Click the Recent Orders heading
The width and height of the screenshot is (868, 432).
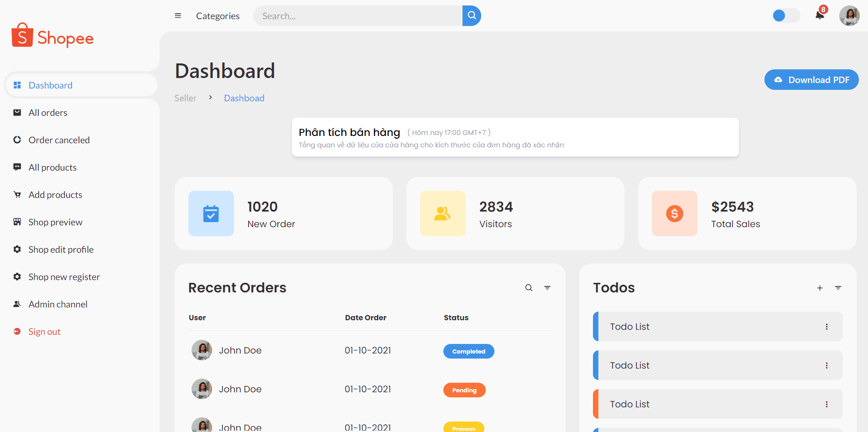237,288
